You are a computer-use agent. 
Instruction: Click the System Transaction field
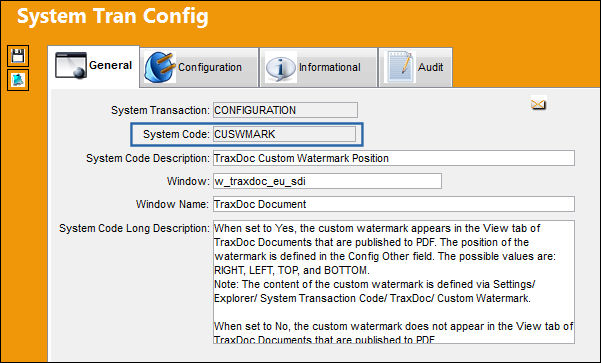pyautogui.click(x=285, y=110)
